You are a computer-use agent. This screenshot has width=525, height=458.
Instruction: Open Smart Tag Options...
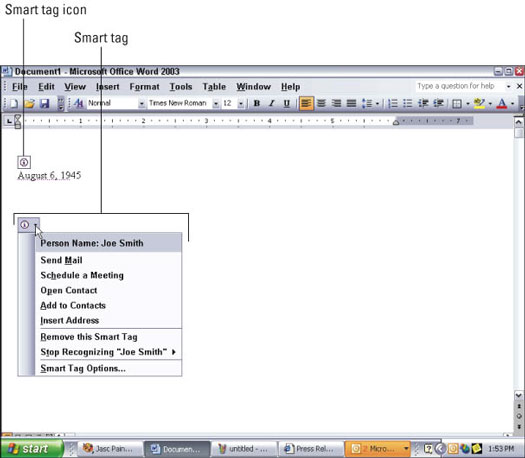108,368
